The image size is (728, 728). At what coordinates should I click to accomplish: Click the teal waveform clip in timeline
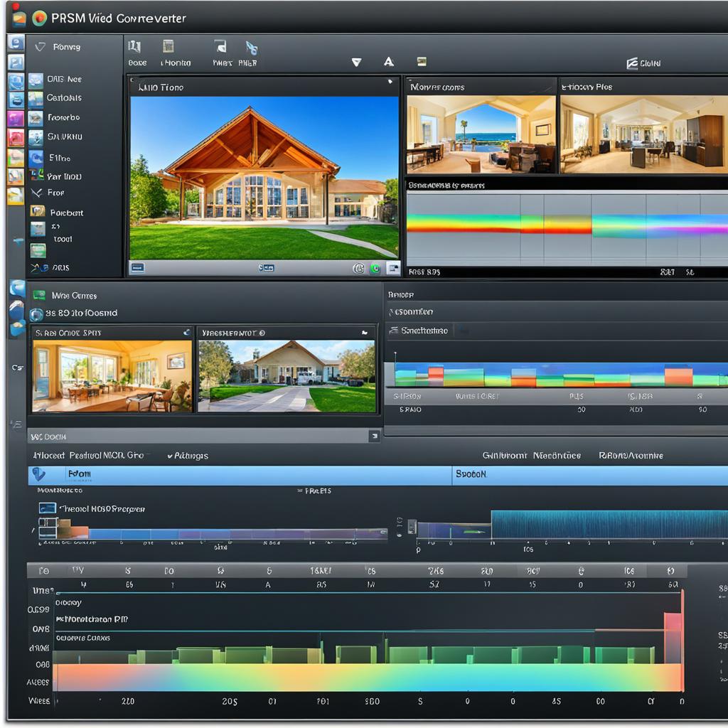609,525
